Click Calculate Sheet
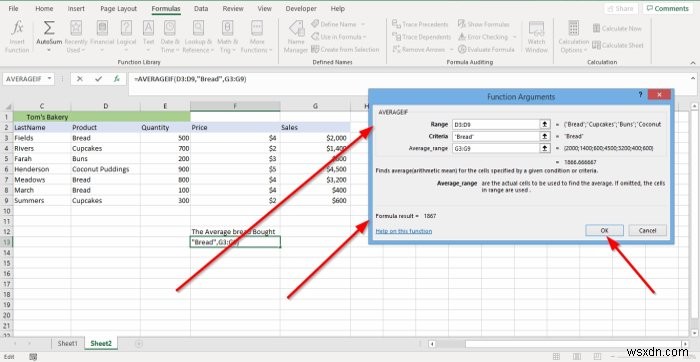Image resolution: width=700 pixels, height=362 pixels. 618,45
